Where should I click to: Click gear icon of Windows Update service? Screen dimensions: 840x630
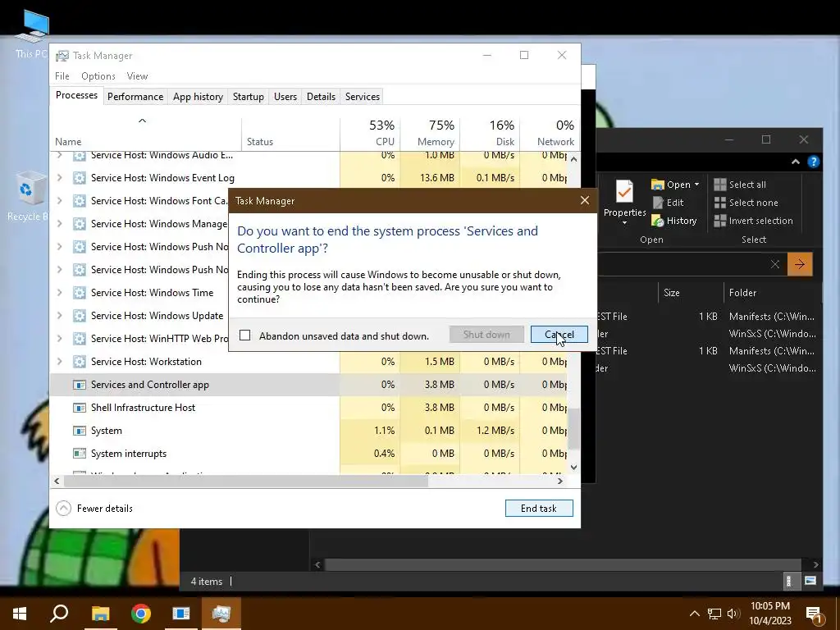tap(80, 316)
